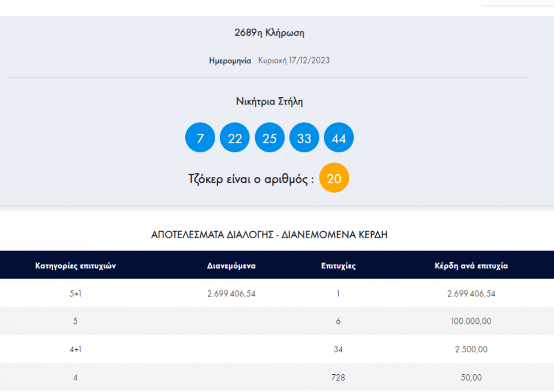This screenshot has height=392, width=554.
Task: Click the 'Διανεμόμενα' column header
Action: click(x=231, y=266)
